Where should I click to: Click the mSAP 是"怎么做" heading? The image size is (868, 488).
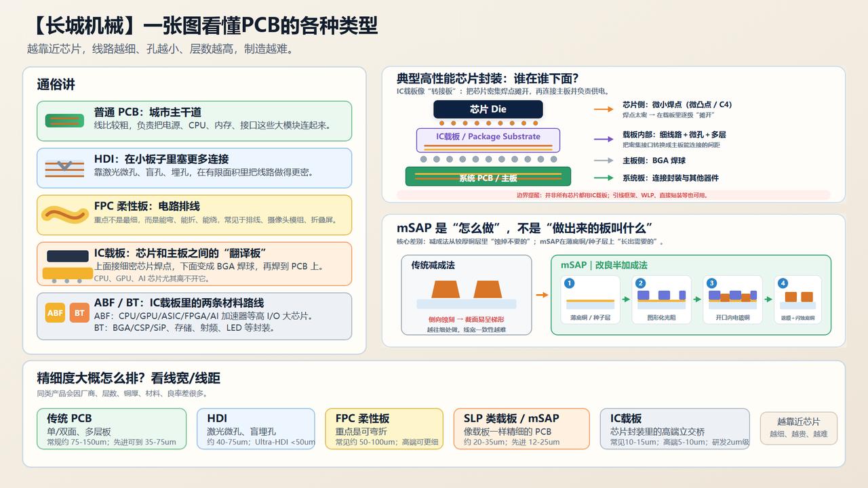coord(524,228)
